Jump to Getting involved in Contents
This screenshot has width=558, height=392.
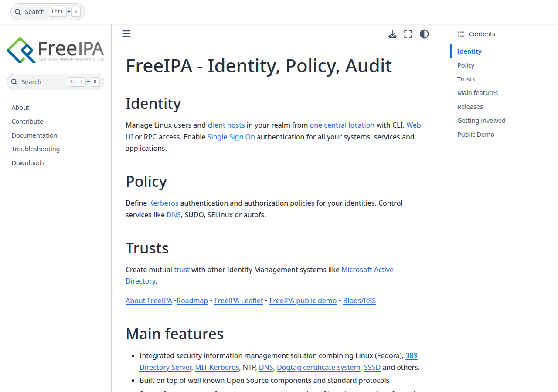[481, 121]
